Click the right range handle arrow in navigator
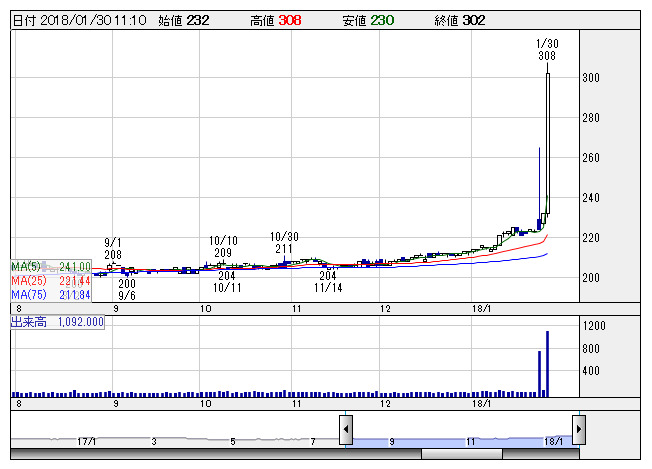The height and width of the screenshot is (469, 652). 578,431
